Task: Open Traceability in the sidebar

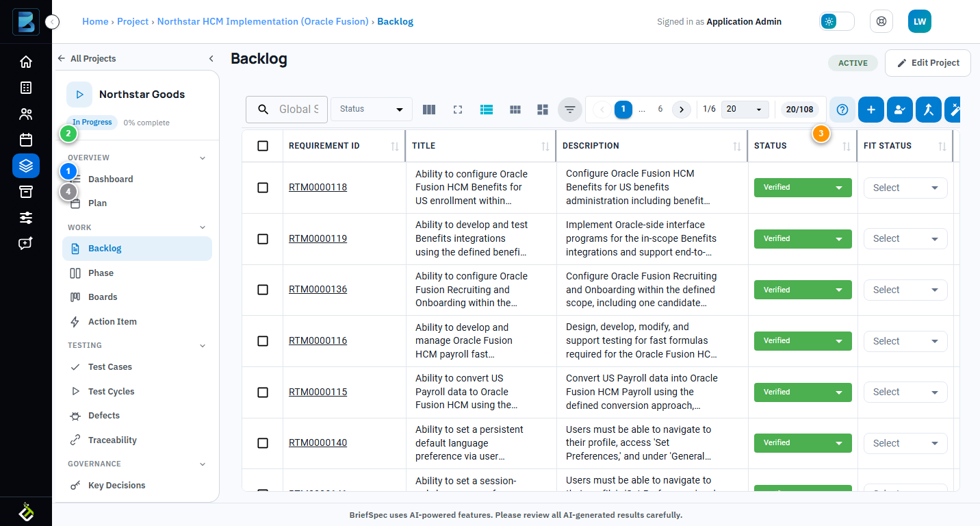Action: [x=137, y=440]
